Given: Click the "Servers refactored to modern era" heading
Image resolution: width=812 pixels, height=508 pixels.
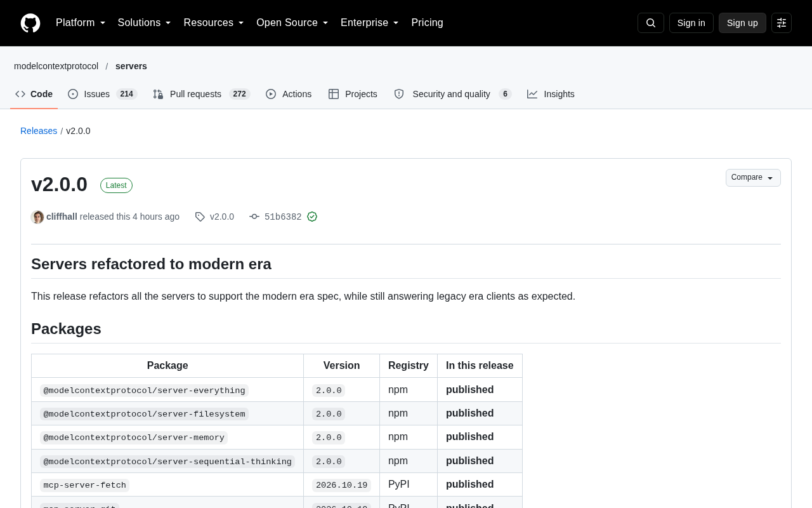Looking at the screenshot, I should click(151, 264).
